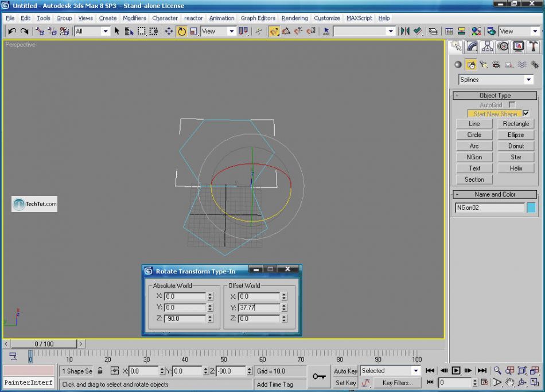
Task: Open Curve Editor icon in toolbar
Action: [x=449, y=32]
